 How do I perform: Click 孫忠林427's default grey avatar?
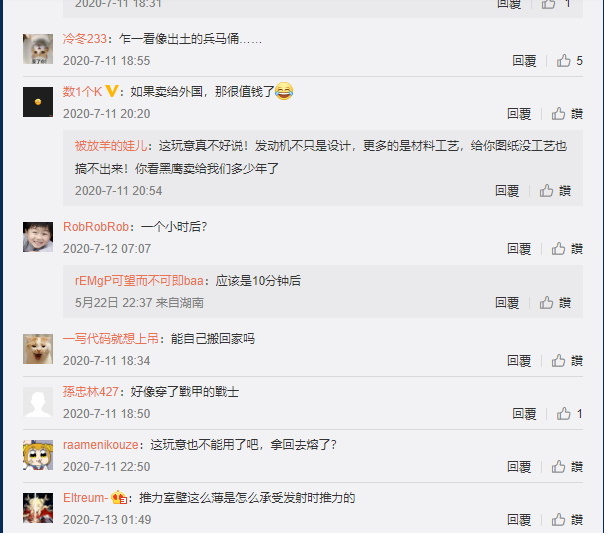[38, 402]
